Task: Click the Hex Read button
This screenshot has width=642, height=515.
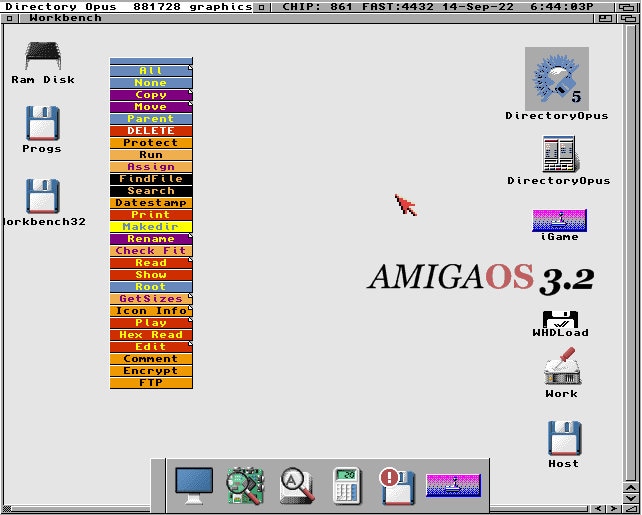Action: point(151,334)
